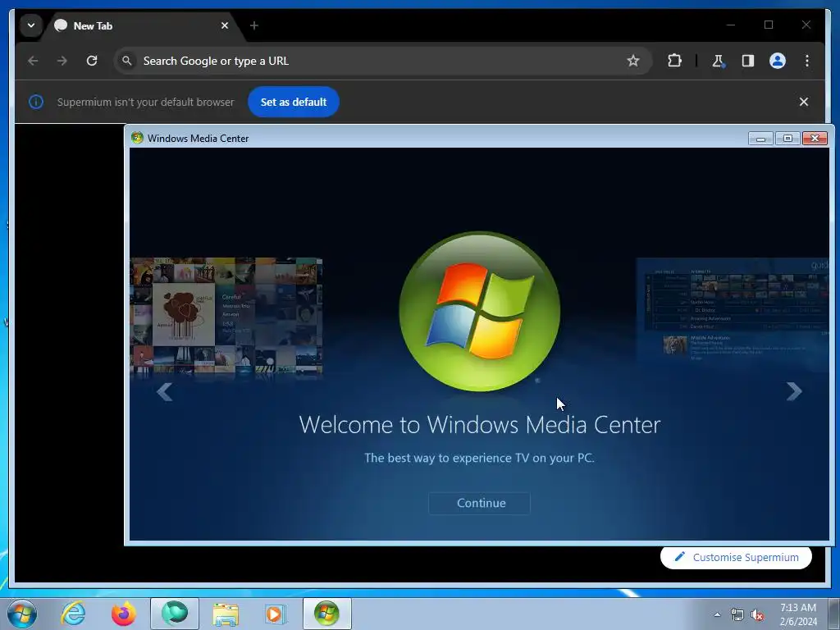Open Windows Explorer from taskbar

click(x=226, y=614)
